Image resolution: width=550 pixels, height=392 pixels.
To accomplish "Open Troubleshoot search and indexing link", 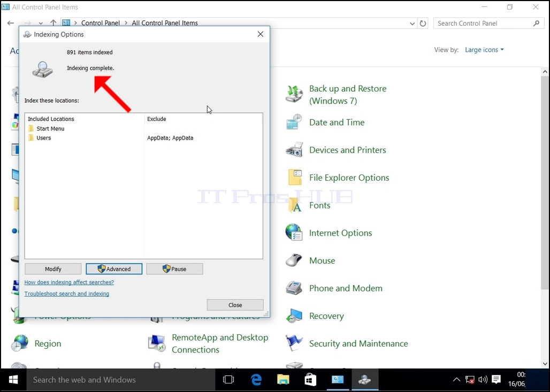I will pyautogui.click(x=67, y=294).
